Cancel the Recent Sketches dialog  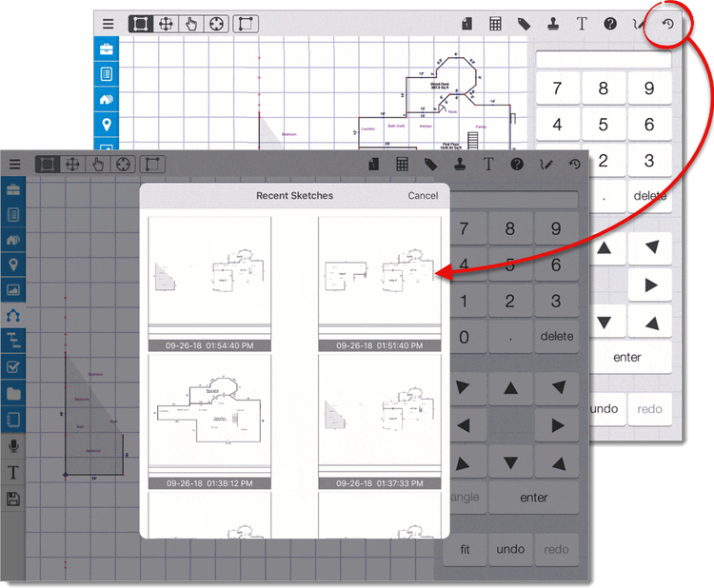423,196
